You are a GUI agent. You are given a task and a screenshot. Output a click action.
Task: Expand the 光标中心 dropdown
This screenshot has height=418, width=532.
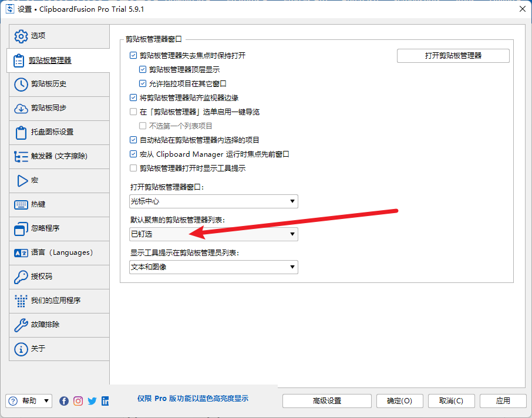click(x=214, y=202)
